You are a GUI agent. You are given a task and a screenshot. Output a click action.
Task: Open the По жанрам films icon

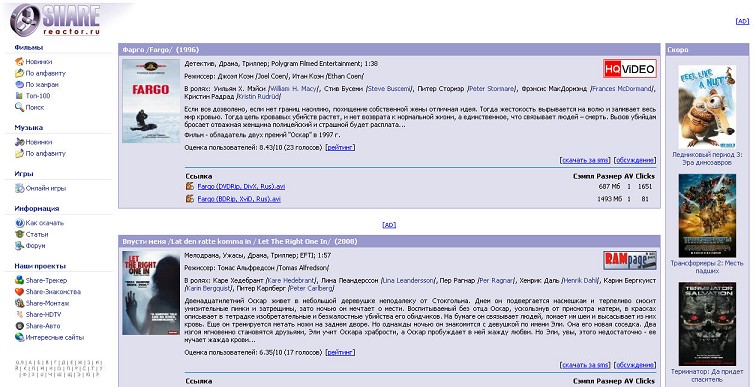click(x=19, y=84)
